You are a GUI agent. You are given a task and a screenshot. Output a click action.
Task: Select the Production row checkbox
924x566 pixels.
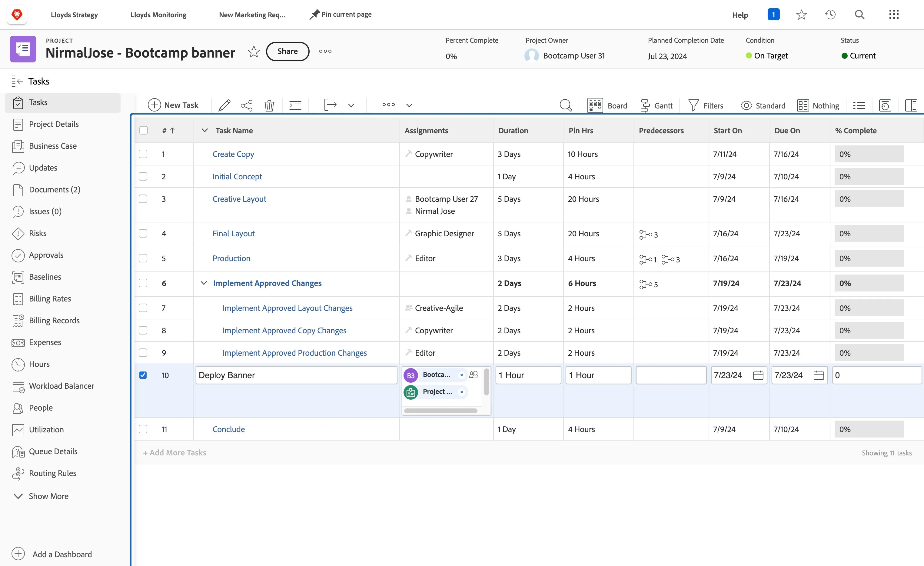[x=143, y=258]
